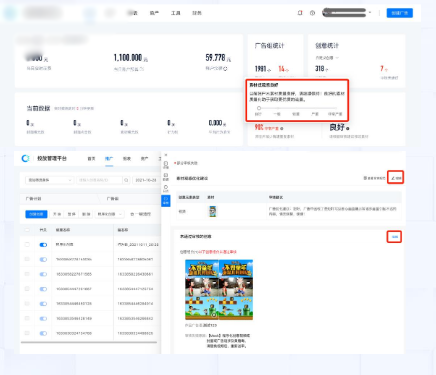Click the highlighted blue sidebar icon
436x375 pixels.
click(x=166, y=201)
